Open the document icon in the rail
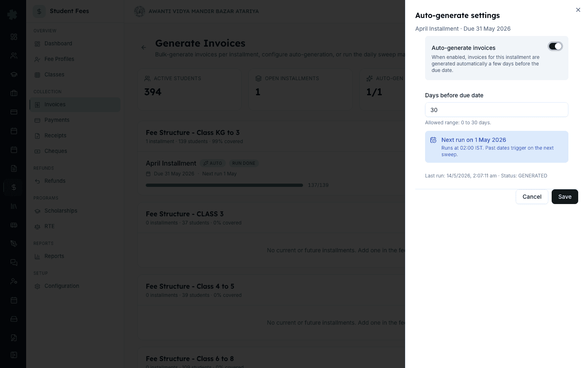This screenshot has height=368, width=588. pos(14,168)
